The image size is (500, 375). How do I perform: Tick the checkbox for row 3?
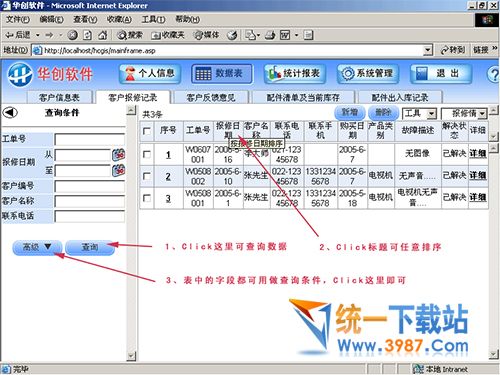[147, 198]
